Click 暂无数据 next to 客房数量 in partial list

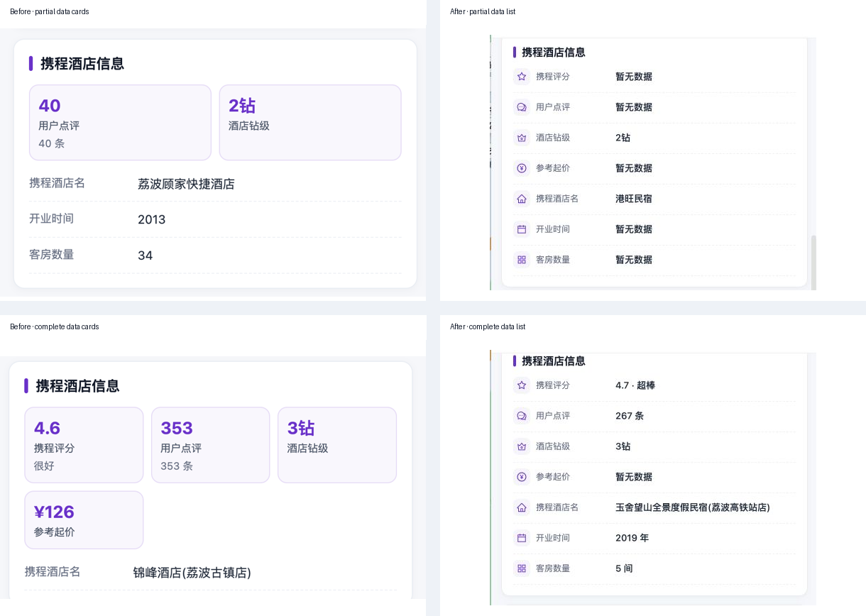(634, 260)
